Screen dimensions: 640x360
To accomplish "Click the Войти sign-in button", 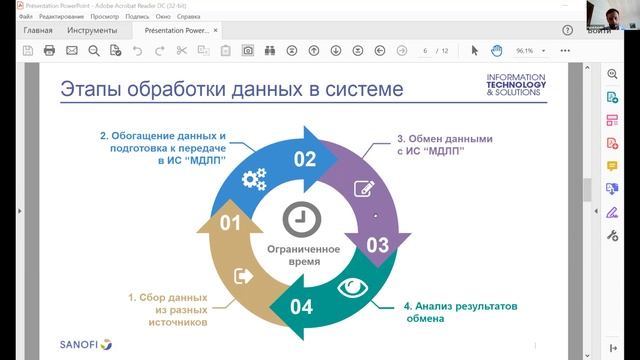I will [599, 31].
